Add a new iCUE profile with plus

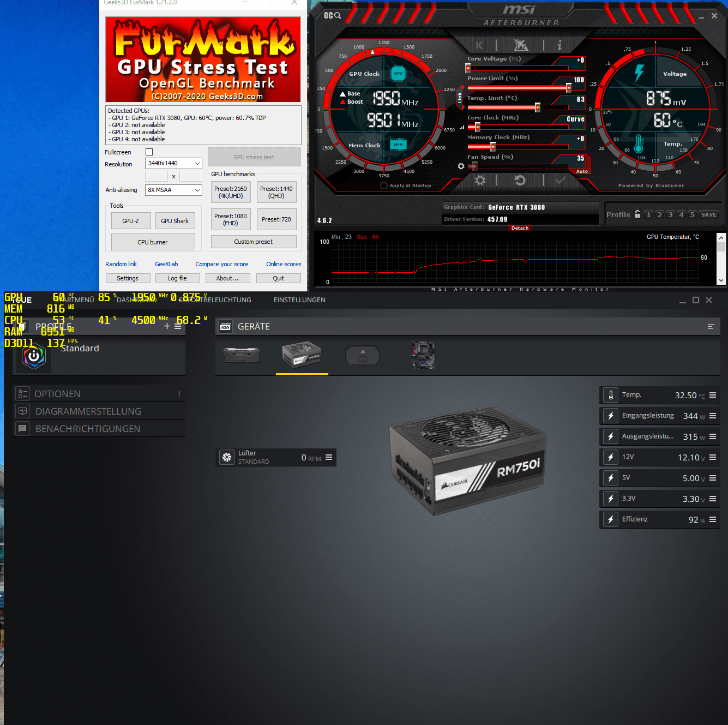[x=167, y=326]
